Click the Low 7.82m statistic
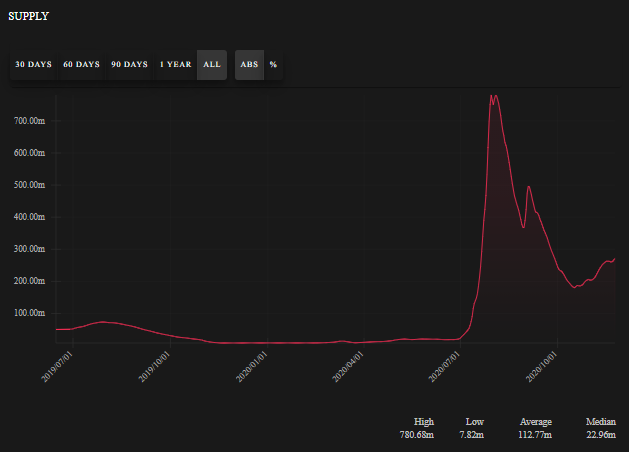Screen dimensions: 629x452 [x=472, y=428]
